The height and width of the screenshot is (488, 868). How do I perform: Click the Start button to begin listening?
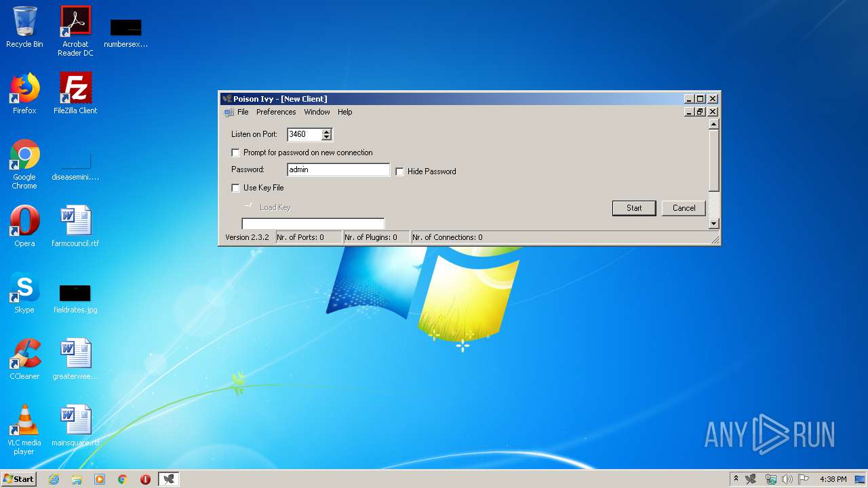point(634,208)
